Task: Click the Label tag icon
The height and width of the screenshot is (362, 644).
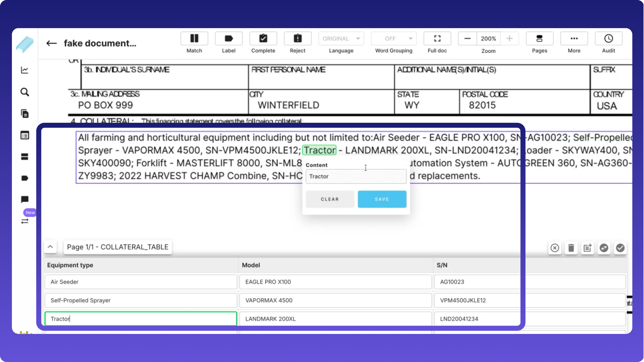Action: point(228,39)
